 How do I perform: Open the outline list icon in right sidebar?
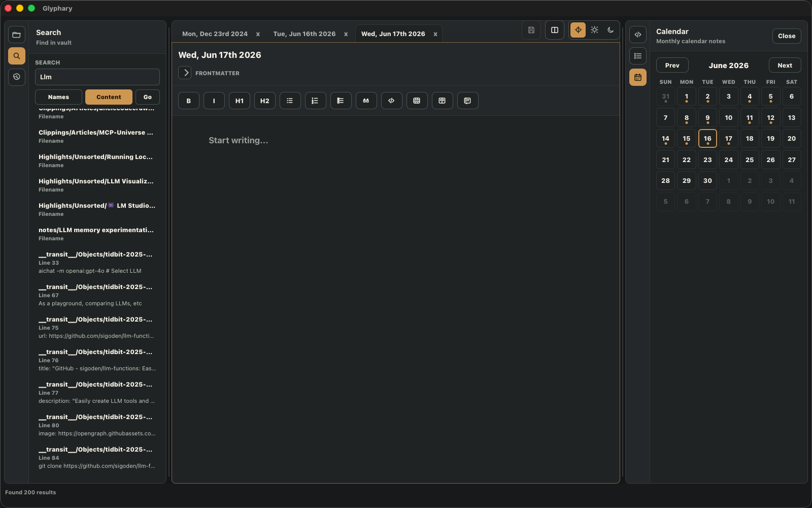(638, 56)
